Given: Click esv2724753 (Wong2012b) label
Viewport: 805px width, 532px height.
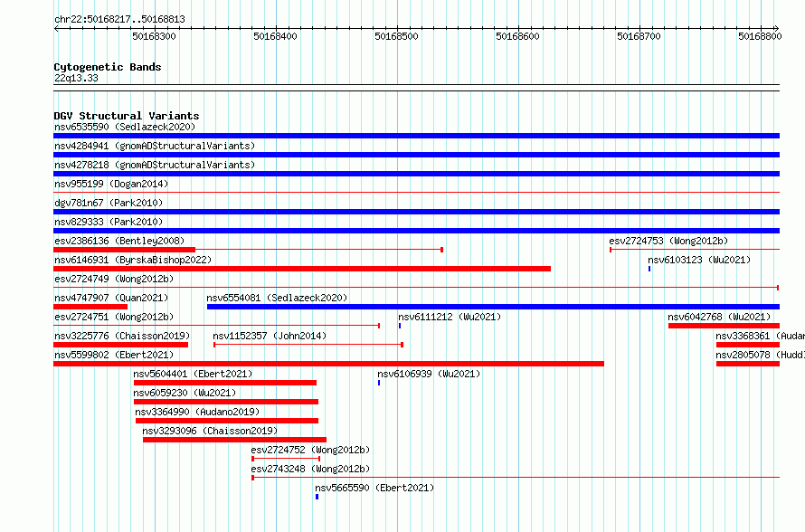Looking at the screenshot, I should 668,241.
